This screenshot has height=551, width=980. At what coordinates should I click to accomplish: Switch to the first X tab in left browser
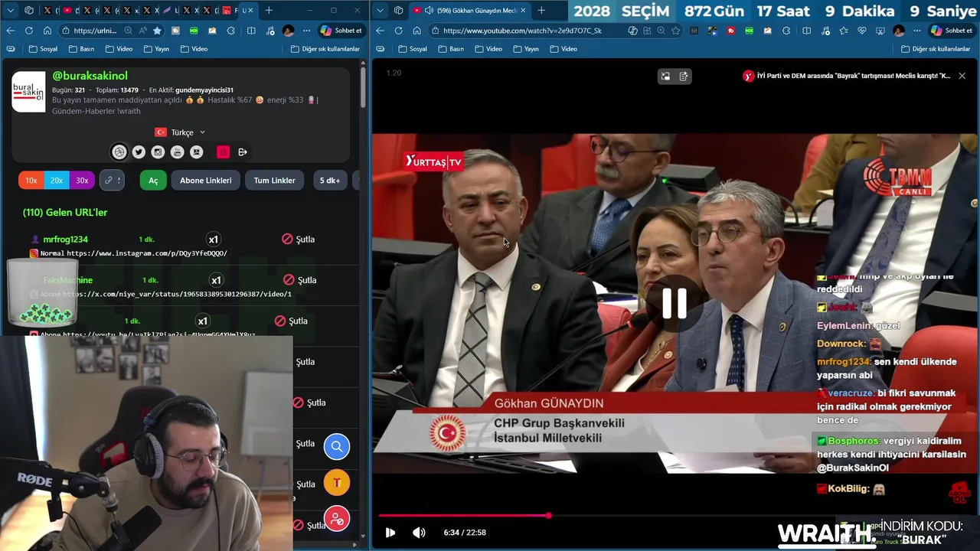point(47,11)
